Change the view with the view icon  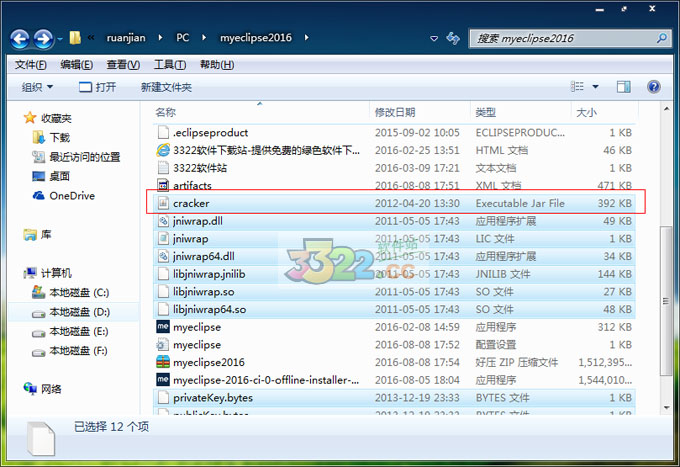click(577, 87)
